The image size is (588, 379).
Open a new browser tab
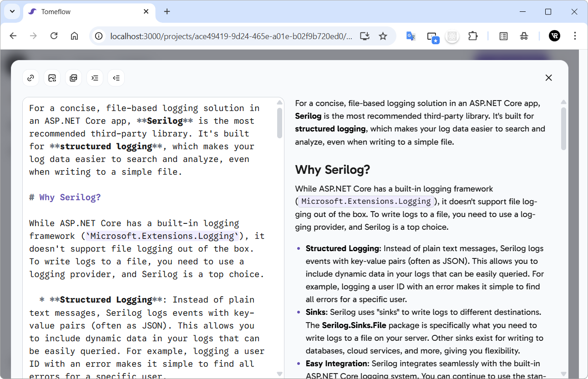(x=167, y=11)
